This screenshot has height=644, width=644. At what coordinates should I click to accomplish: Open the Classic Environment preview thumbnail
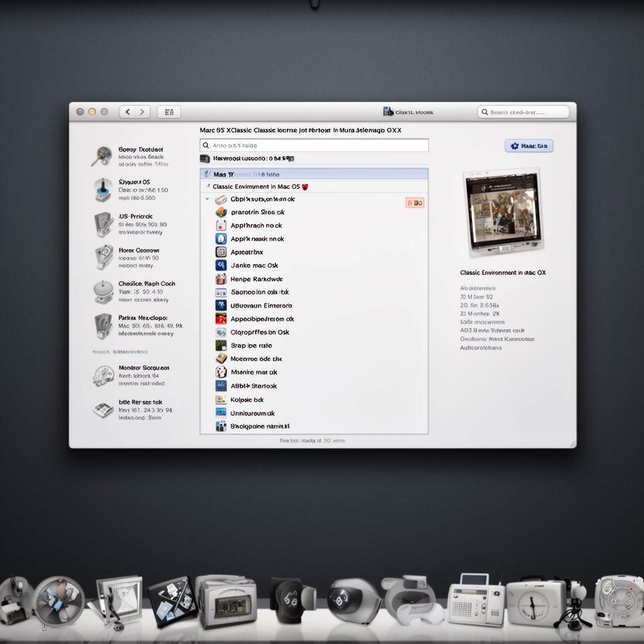tap(504, 212)
